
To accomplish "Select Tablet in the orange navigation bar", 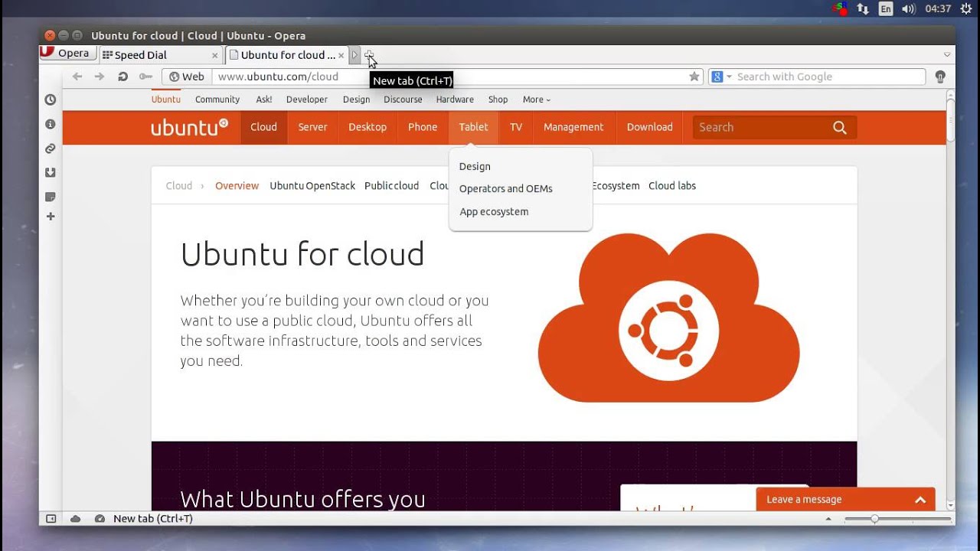I will pyautogui.click(x=473, y=127).
